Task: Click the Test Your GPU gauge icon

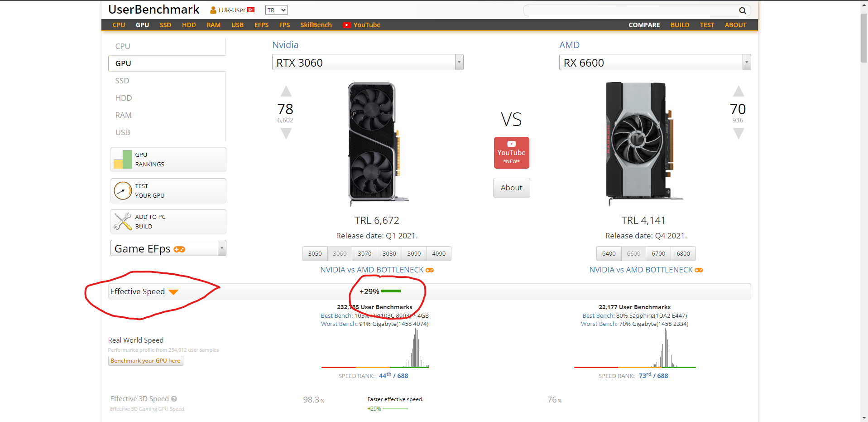Action: (123, 191)
